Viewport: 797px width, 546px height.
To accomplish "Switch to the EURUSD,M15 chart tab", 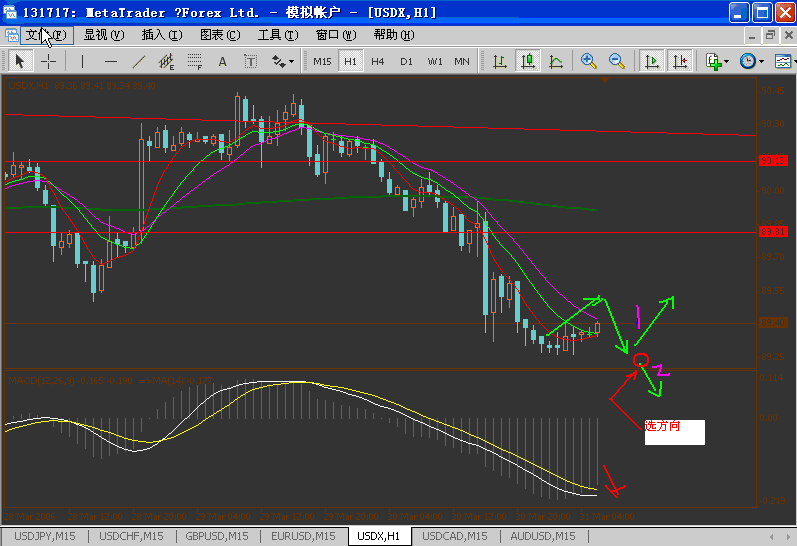I will (x=303, y=536).
